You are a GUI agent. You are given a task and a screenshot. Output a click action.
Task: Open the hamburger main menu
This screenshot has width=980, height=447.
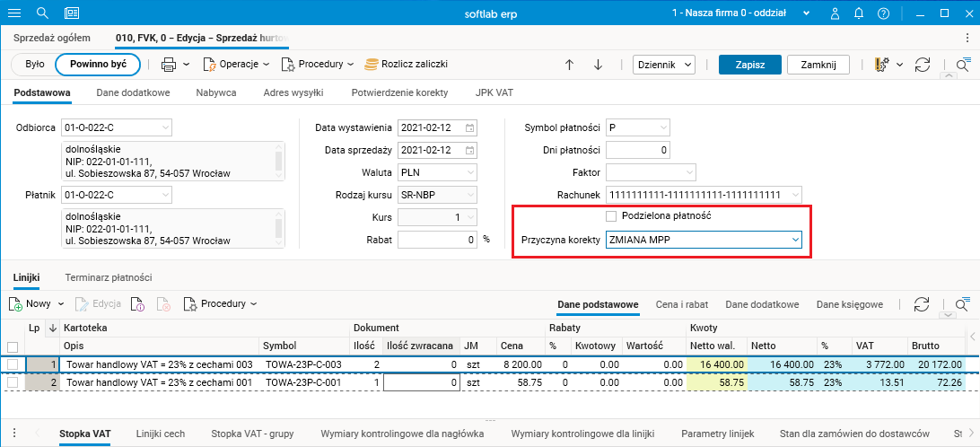coord(13,13)
